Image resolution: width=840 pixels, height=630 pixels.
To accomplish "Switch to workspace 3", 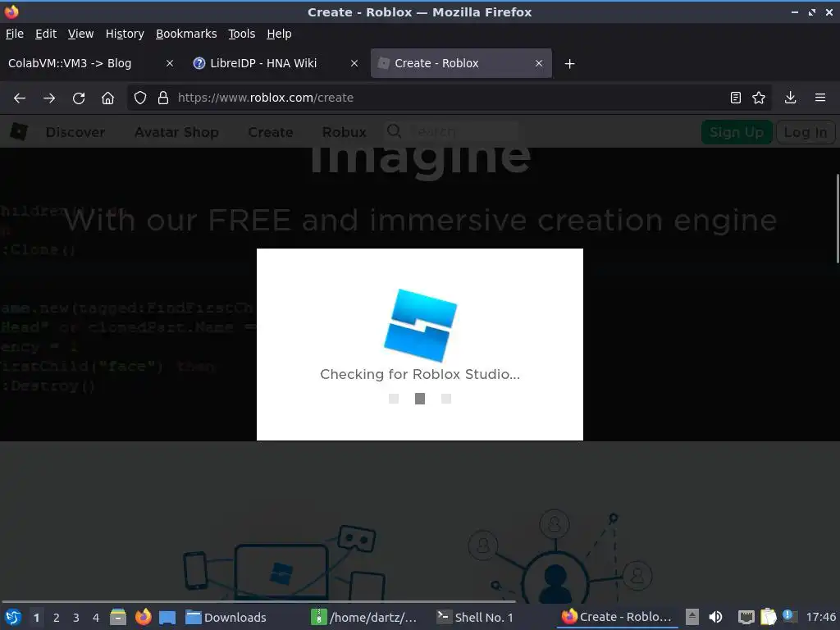I will pos(76,618).
